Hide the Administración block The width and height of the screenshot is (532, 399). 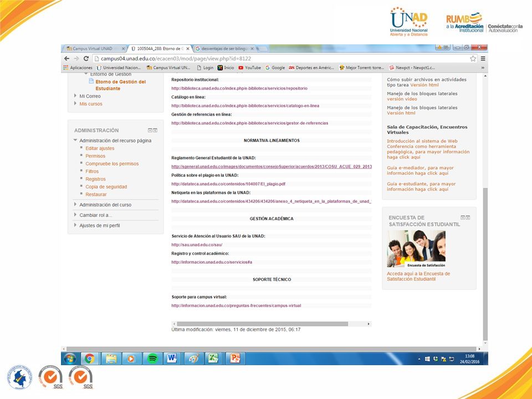point(150,130)
